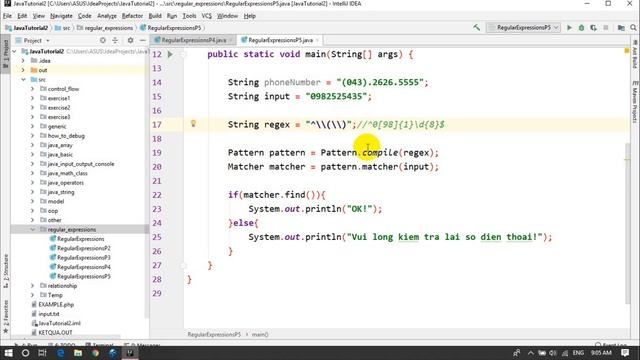640x360 pixels.
Task: Open File Explorer from the taskbar
Action: coord(78,353)
